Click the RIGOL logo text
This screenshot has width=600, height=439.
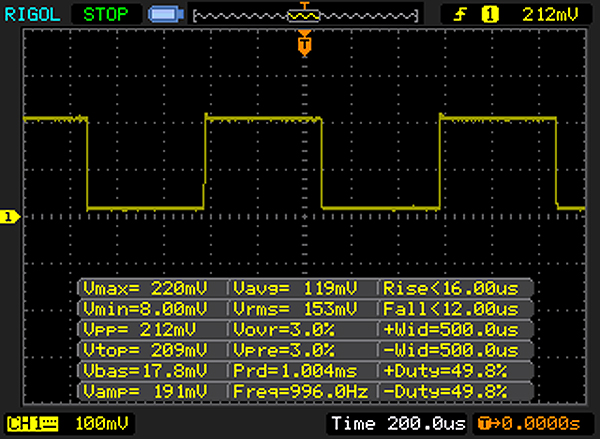[x=33, y=15]
